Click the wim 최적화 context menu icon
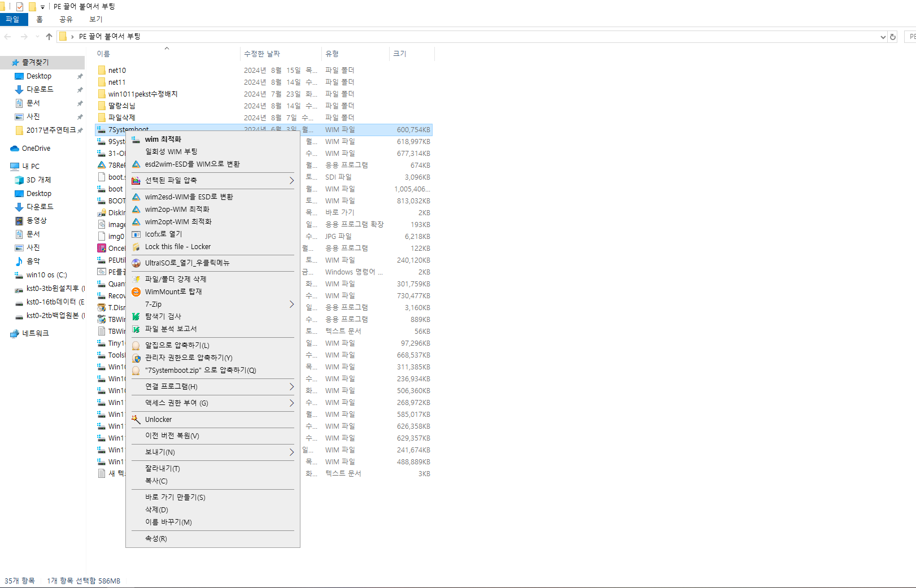 (136, 139)
